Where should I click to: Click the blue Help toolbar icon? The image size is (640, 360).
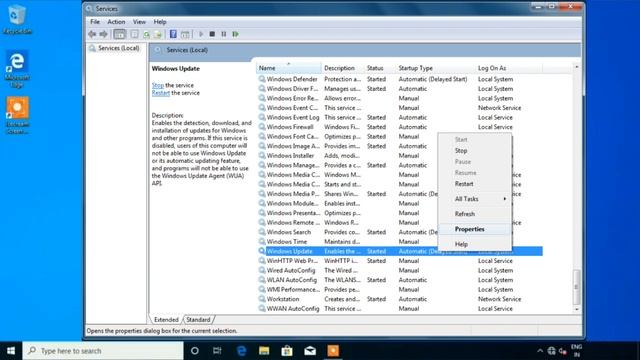(x=173, y=34)
